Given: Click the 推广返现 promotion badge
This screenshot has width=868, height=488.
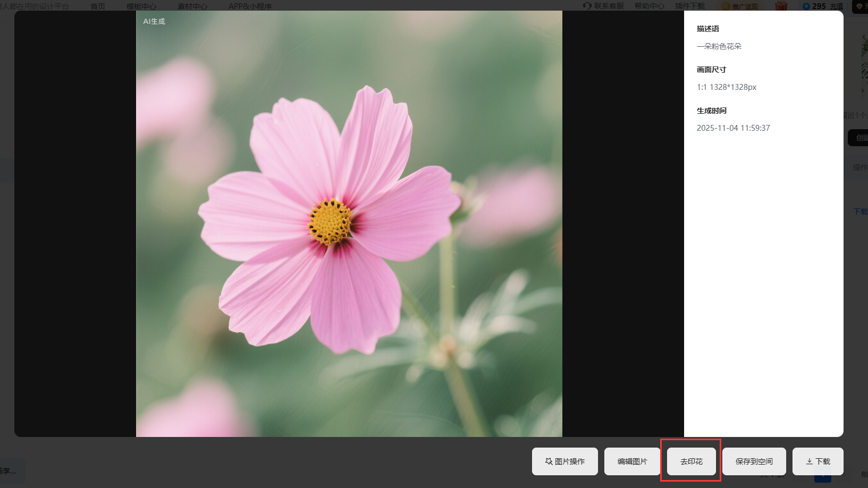Looking at the screenshot, I should 741,6.
